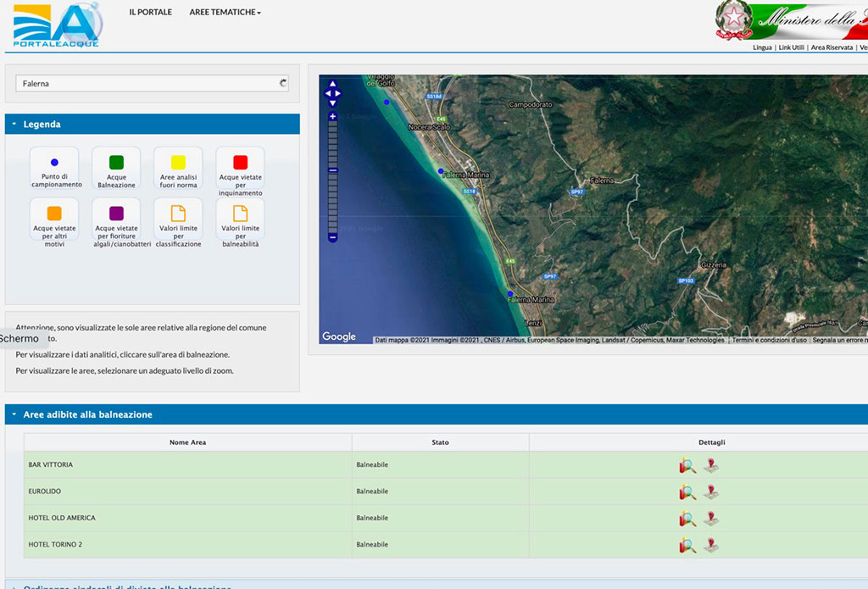Select the HOTEL OLD AMERICA row name
Image resolution: width=868 pixels, height=589 pixels.
[61, 518]
